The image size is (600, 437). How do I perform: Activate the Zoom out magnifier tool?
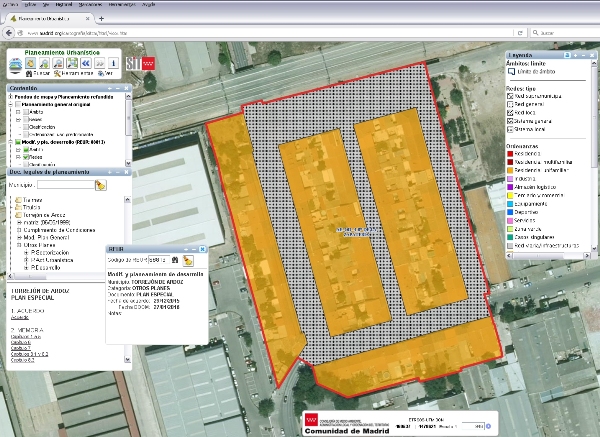tap(58, 63)
